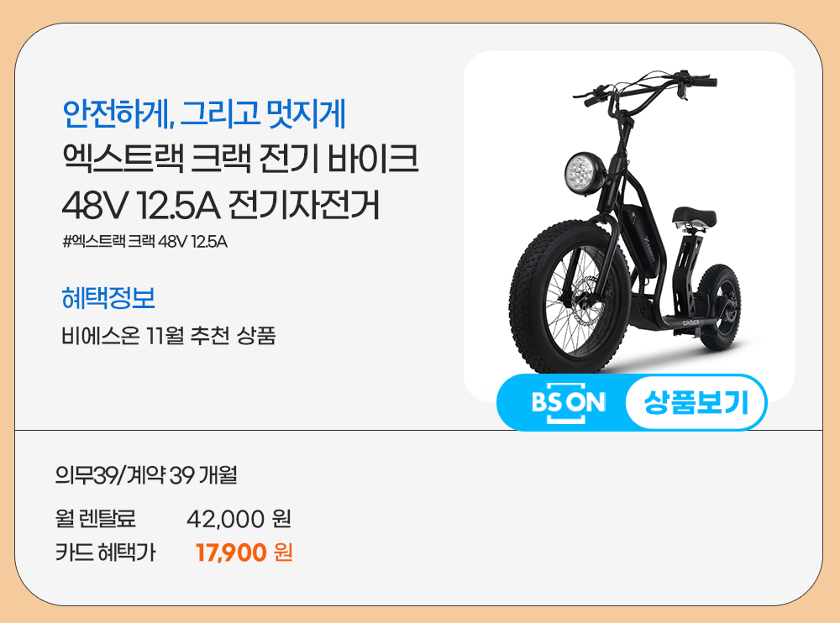This screenshot has width=840, height=623.
Task: Click the 상품보기 button
Action: pos(696,402)
